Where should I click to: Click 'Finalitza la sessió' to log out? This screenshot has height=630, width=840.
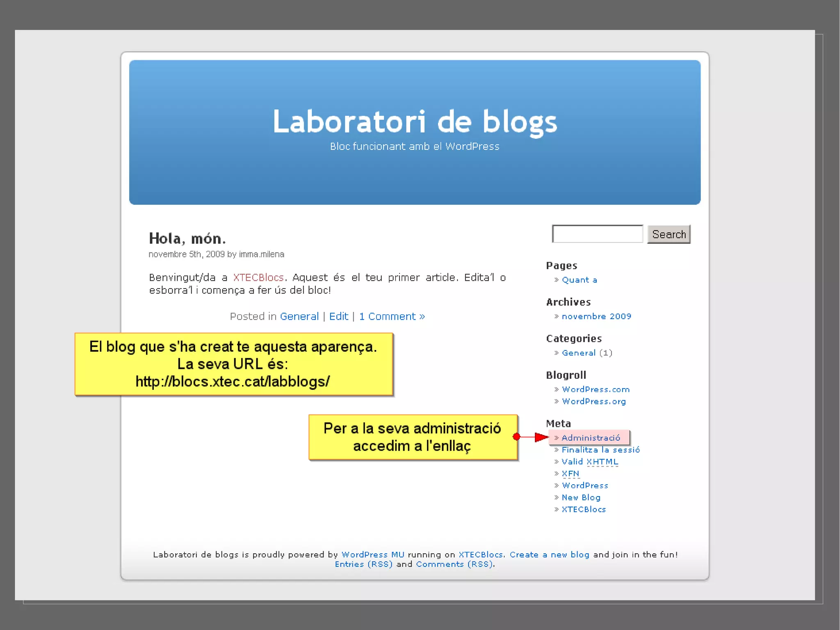pos(600,450)
